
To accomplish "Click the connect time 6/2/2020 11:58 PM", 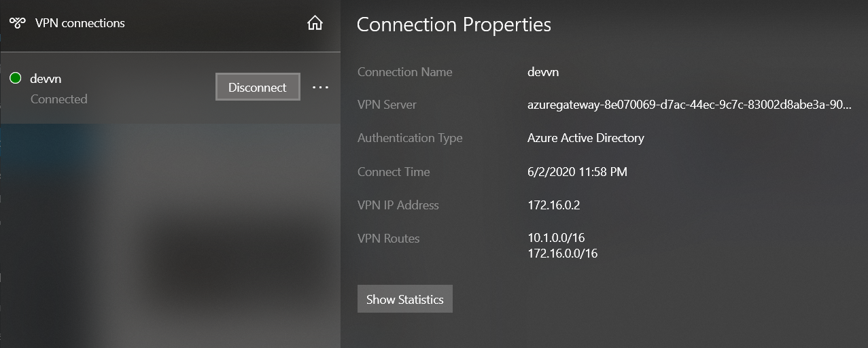I will point(577,172).
